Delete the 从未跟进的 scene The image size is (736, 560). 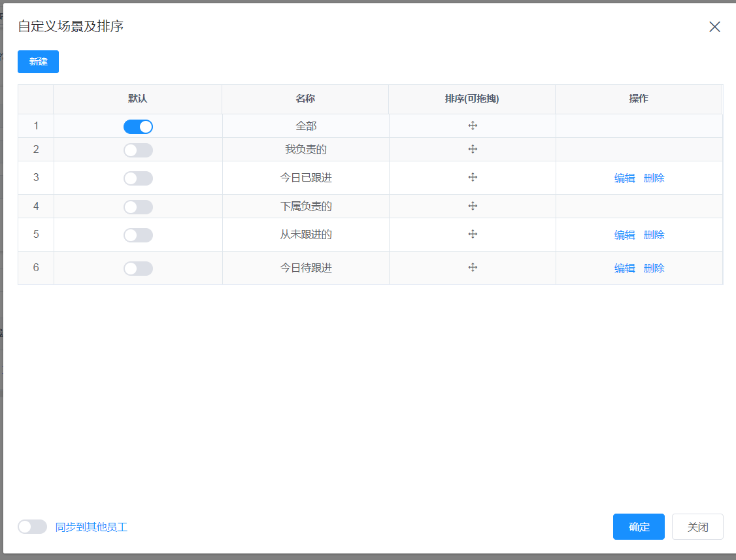[x=654, y=235]
